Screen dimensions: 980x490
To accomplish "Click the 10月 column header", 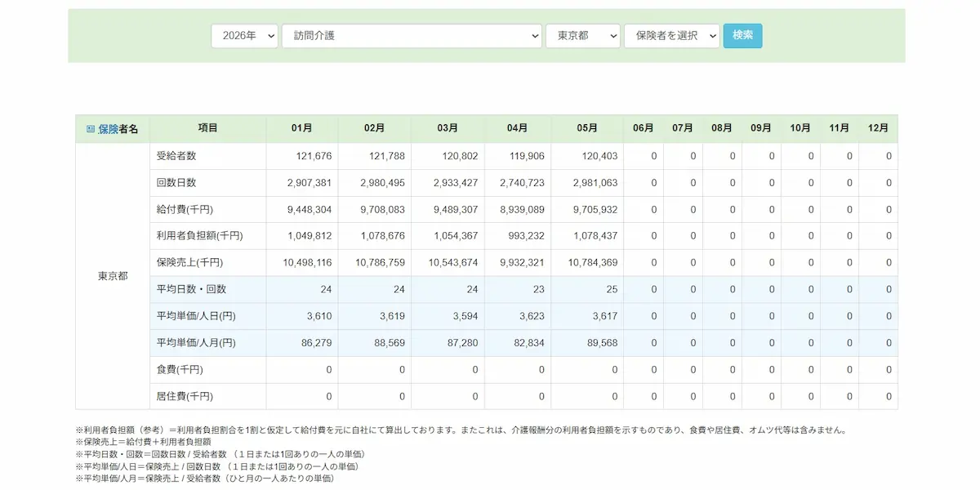I will [800, 128].
